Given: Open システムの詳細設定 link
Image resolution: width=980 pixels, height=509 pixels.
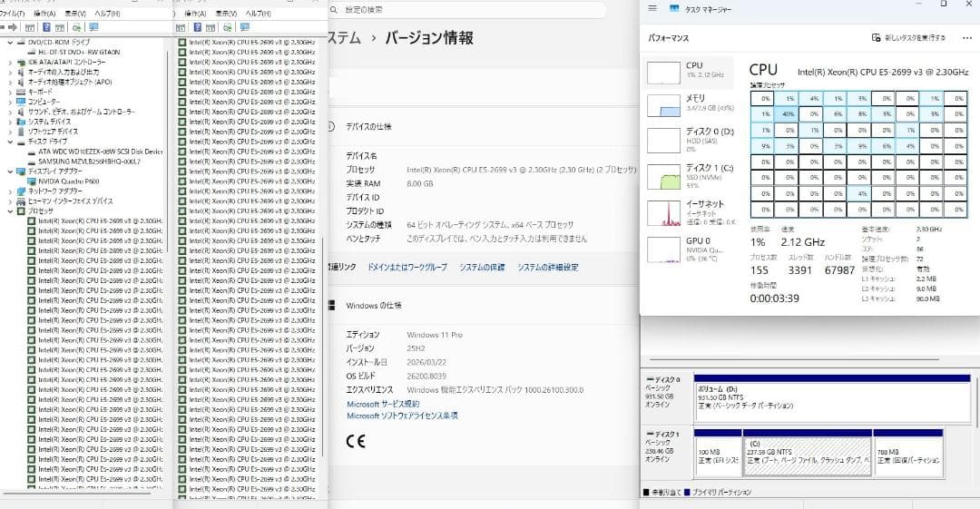Looking at the screenshot, I should 548,267.
